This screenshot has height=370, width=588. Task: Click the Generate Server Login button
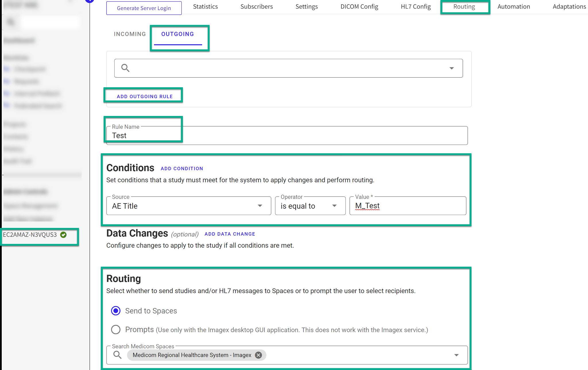click(144, 8)
